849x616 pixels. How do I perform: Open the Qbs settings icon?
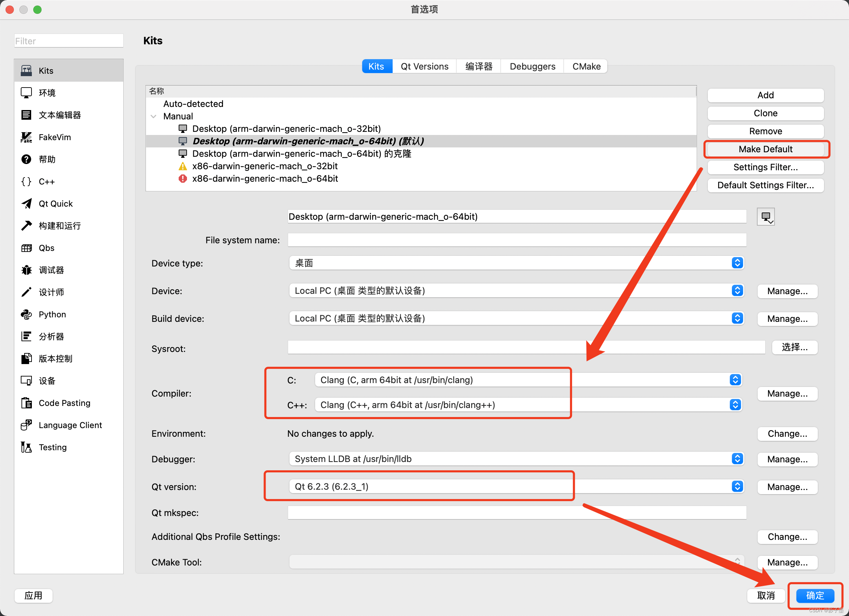point(26,248)
